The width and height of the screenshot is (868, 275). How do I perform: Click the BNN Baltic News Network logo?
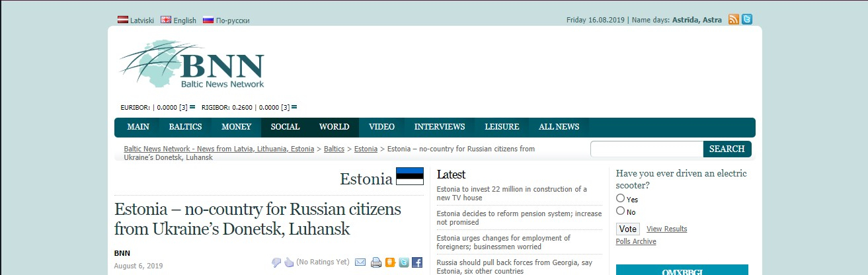(x=192, y=65)
